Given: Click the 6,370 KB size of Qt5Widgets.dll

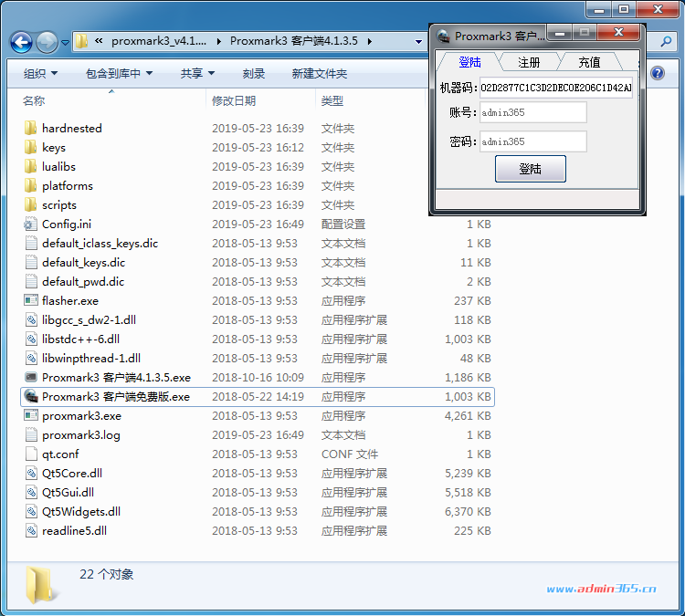Looking at the screenshot, I should (468, 512).
